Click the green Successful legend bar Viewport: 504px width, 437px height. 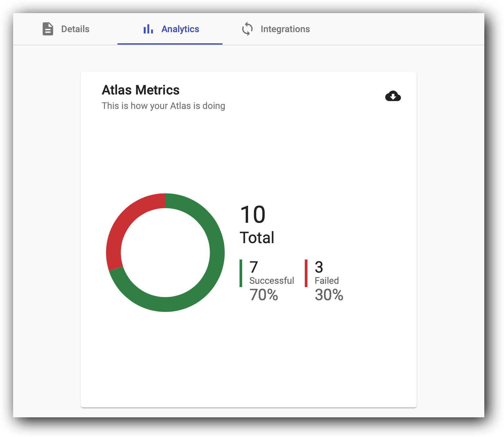[241, 273]
